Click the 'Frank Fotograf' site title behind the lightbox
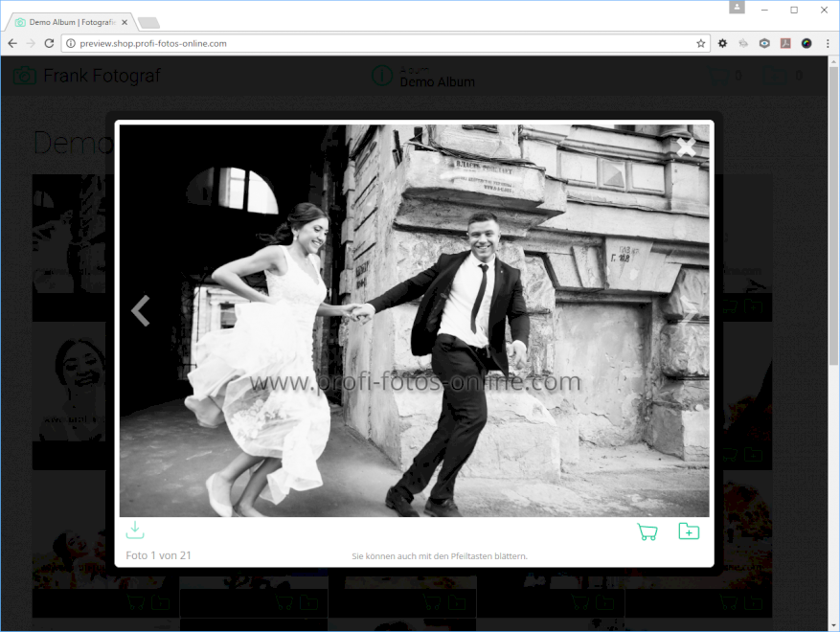Image resolution: width=840 pixels, height=632 pixels. [102, 76]
